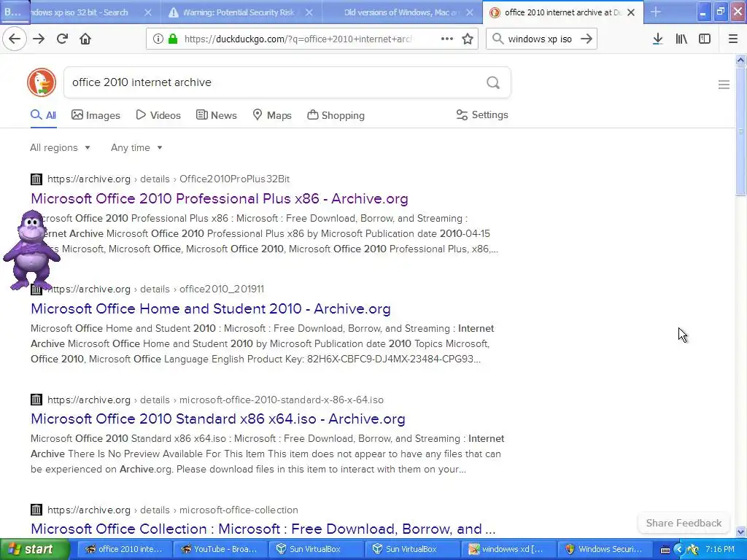Expand the Any time filter dropdown
Screen dimensions: 747x560
[x=136, y=147]
